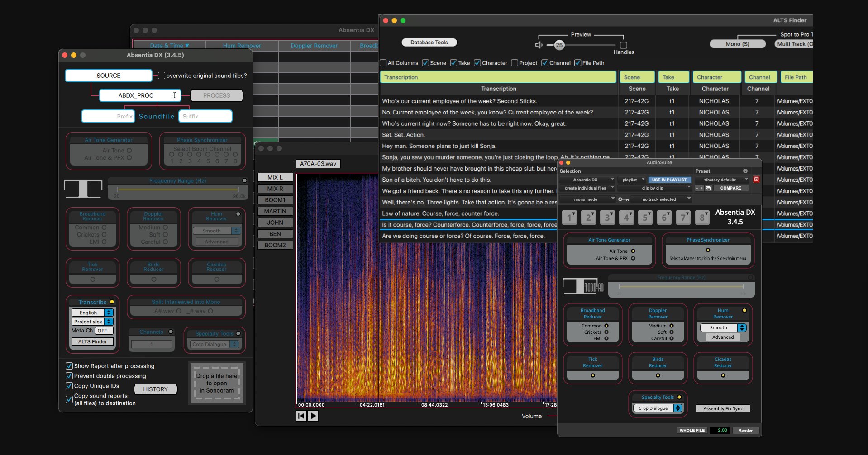
Task: Click the Doppler Remover column header in report
Action: coord(314,46)
